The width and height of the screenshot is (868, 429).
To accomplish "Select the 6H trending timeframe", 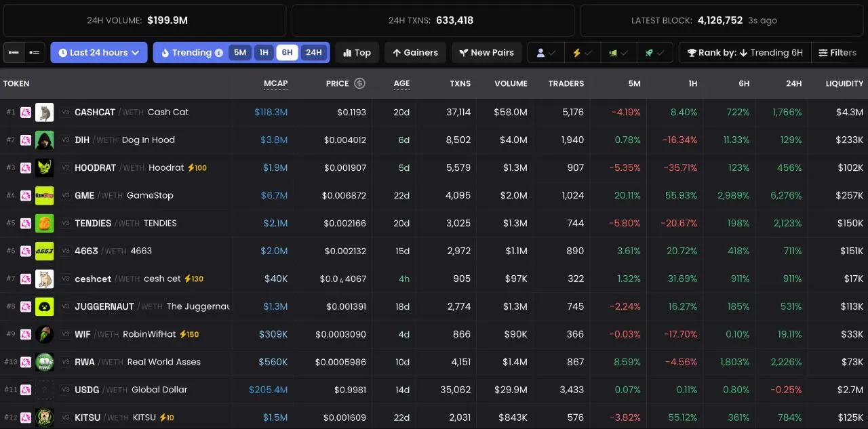I will point(288,52).
